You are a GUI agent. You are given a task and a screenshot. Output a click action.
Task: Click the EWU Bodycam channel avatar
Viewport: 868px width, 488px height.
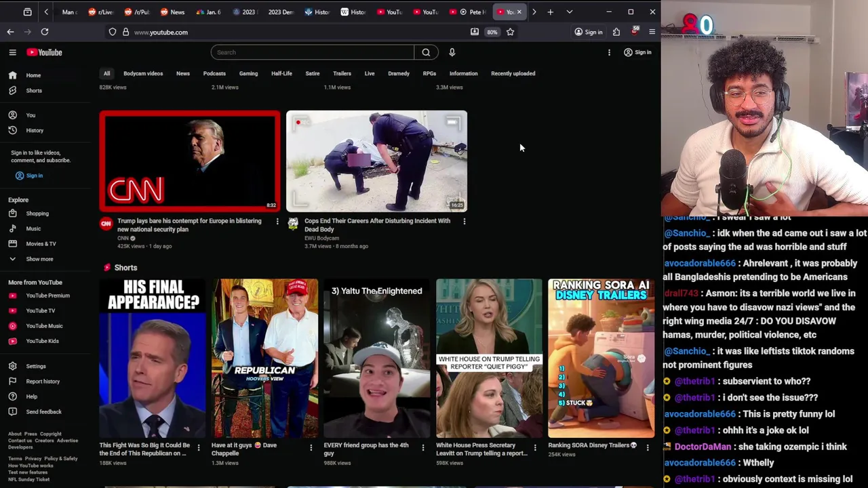pos(292,224)
